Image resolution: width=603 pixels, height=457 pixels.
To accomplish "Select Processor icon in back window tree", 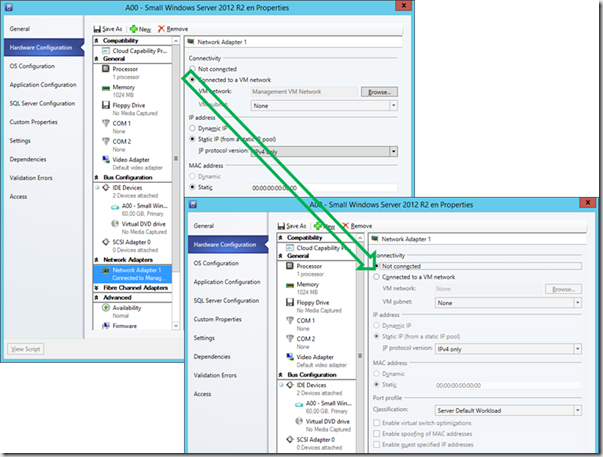I will pyautogui.click(x=106, y=69).
